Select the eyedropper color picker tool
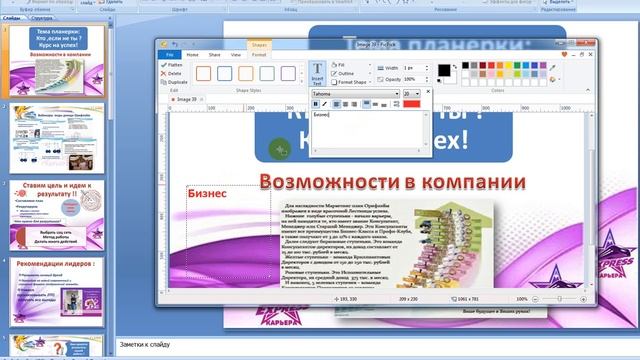 point(553,68)
